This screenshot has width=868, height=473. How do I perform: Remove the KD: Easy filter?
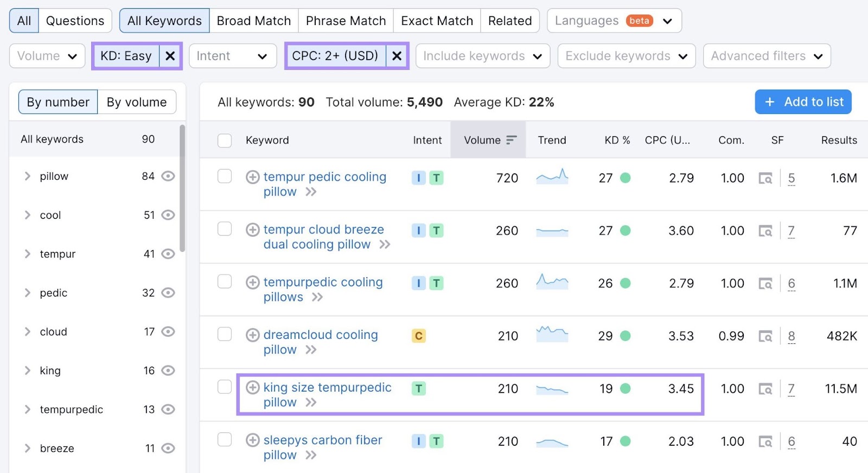pyautogui.click(x=170, y=56)
